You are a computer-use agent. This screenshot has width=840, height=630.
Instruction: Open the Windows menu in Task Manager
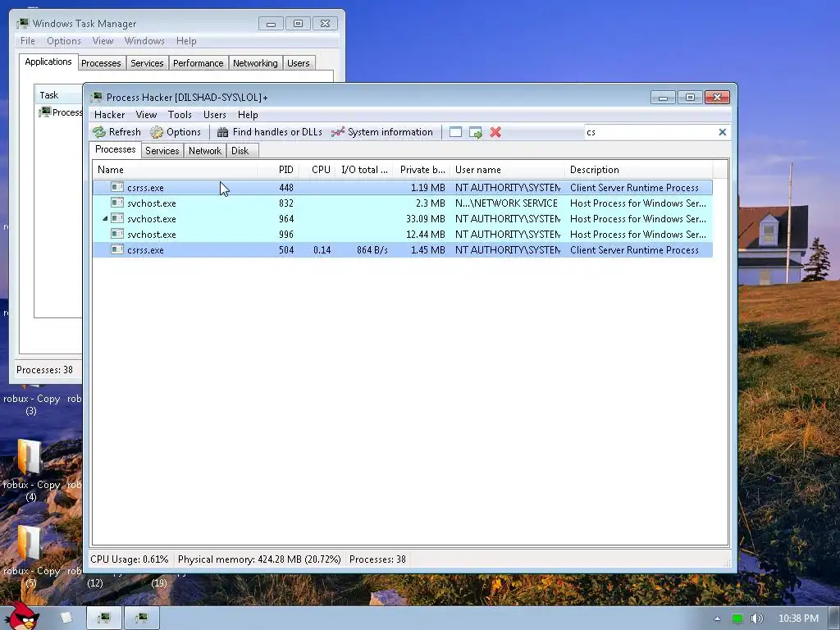click(x=144, y=41)
